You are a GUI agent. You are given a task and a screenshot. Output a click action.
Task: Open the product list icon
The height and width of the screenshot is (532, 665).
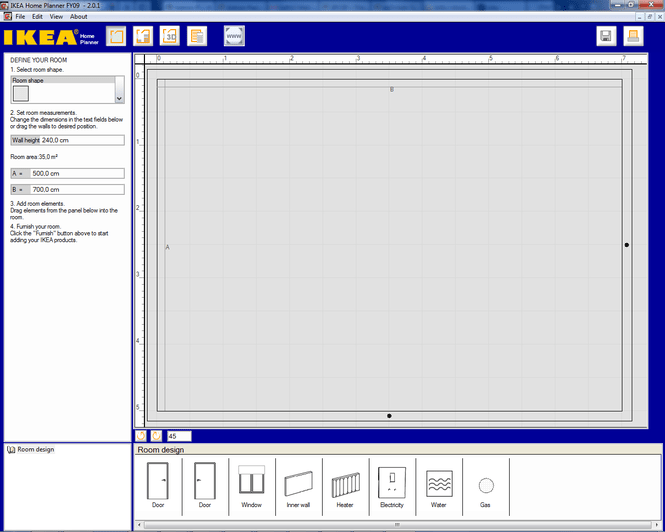pos(197,36)
